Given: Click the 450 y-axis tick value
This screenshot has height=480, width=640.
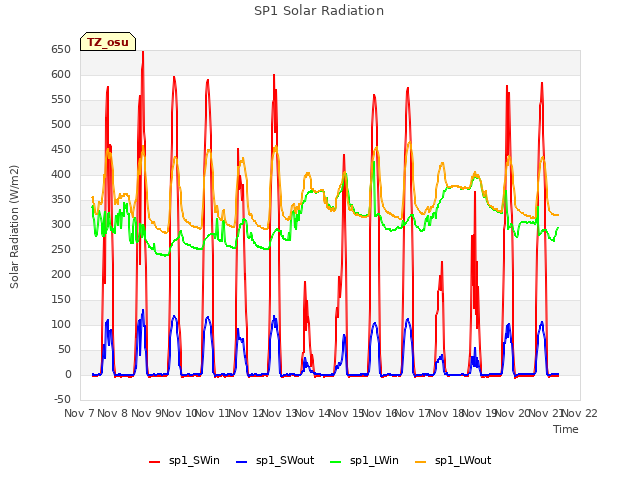Looking at the screenshot, I should point(61,150).
